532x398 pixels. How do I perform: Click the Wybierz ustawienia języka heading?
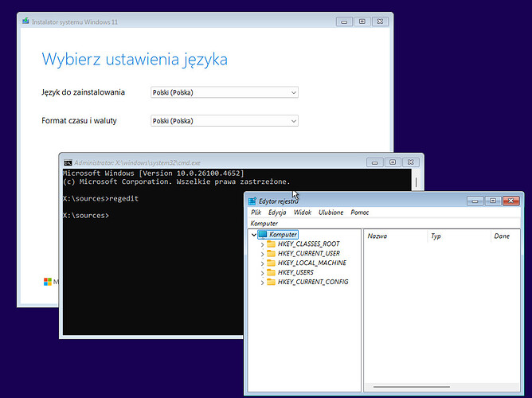click(x=135, y=60)
